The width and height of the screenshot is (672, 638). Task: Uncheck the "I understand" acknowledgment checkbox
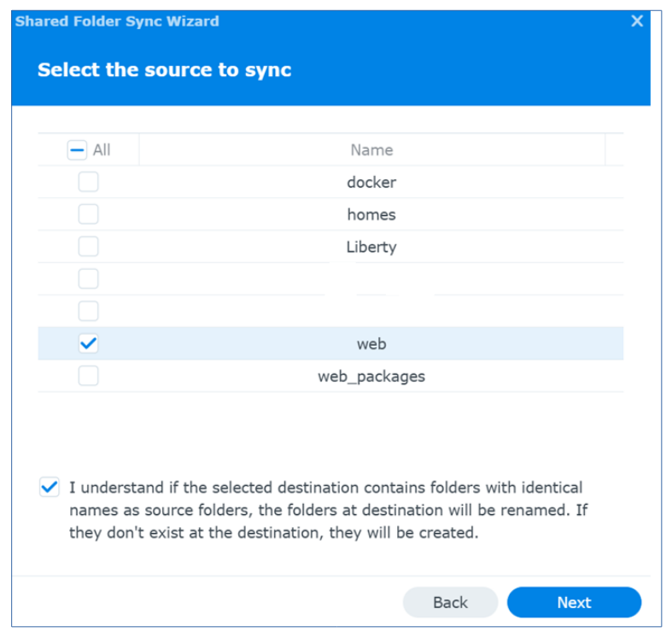click(x=50, y=488)
